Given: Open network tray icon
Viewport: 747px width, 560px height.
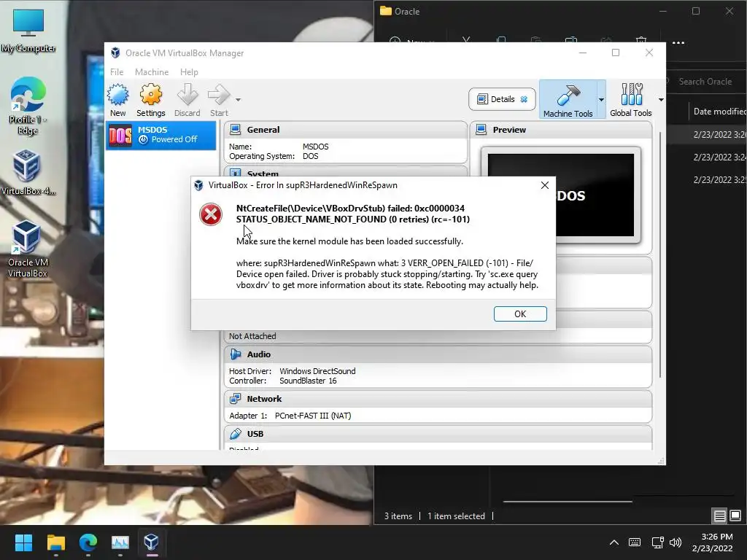Looking at the screenshot, I should [657, 542].
